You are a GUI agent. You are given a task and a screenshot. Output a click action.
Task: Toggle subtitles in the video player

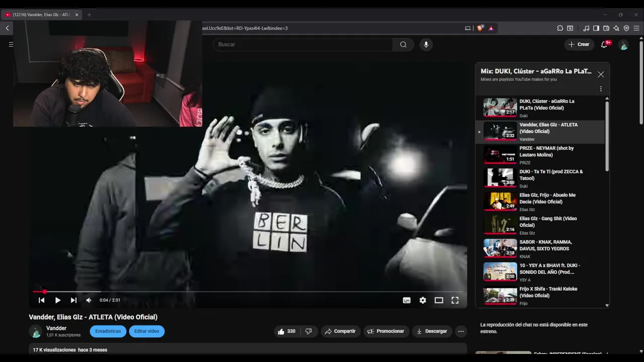pyautogui.click(x=407, y=300)
